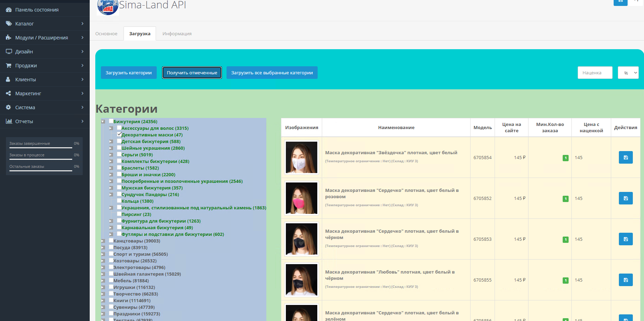The width and height of the screenshot is (644, 321).
Task: Click the Sima-Land logo image
Action: (108, 7)
